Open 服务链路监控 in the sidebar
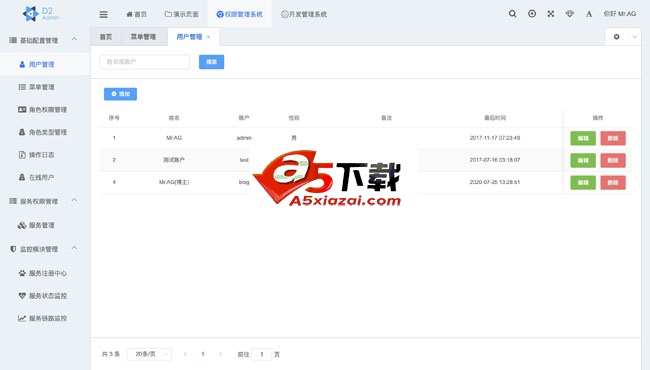Screen dimensions: 650x370 pyautogui.click(x=45, y=318)
